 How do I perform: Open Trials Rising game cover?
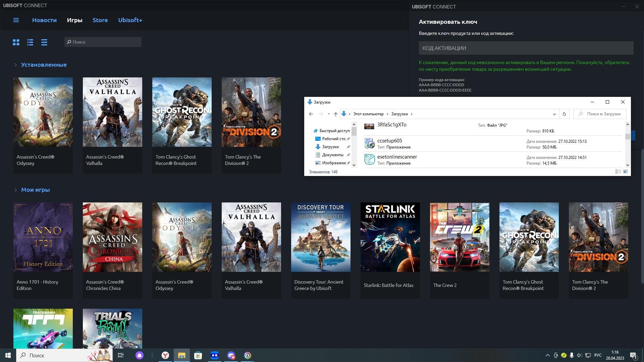coord(112,328)
